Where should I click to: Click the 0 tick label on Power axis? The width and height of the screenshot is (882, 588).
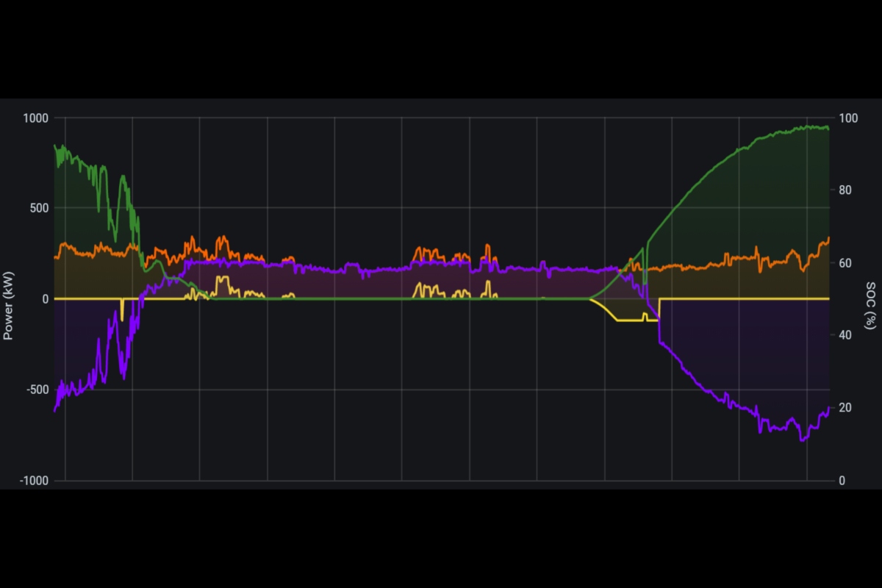[x=44, y=299]
